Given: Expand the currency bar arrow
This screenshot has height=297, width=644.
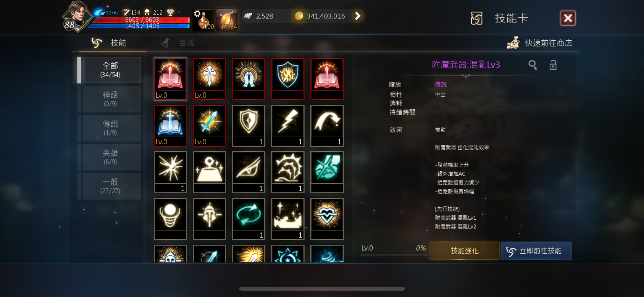Looking at the screenshot, I should 357,16.
